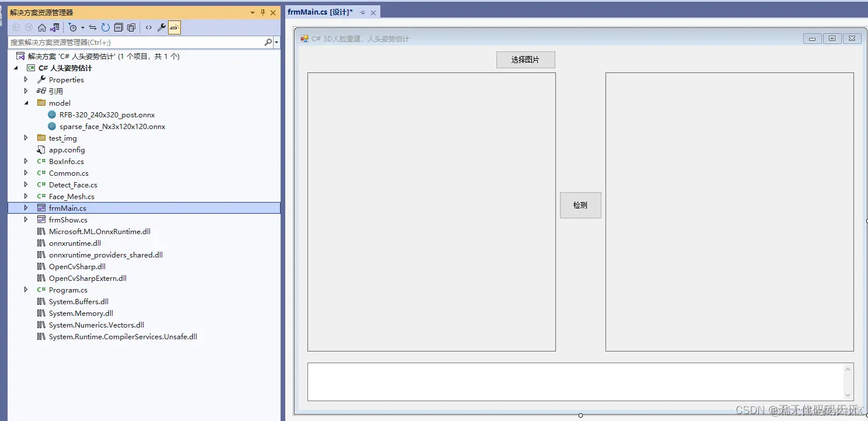The image size is (868, 421).
Task: Close the Solution Explorer panel
Action: click(273, 12)
